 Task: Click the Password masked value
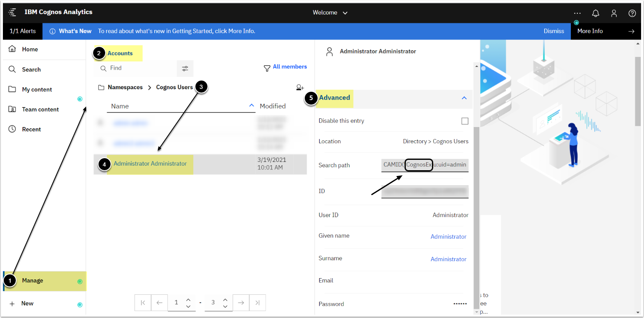[x=460, y=304]
